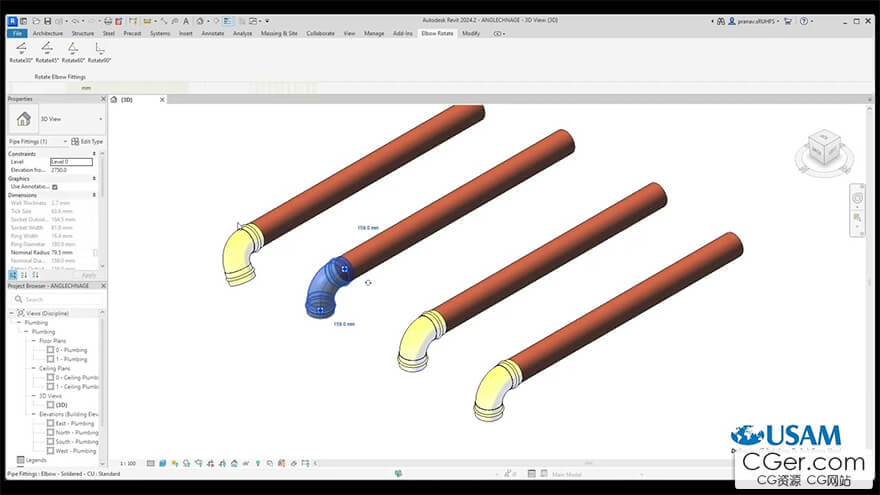Click the 1 : 100 view scale

128,463
